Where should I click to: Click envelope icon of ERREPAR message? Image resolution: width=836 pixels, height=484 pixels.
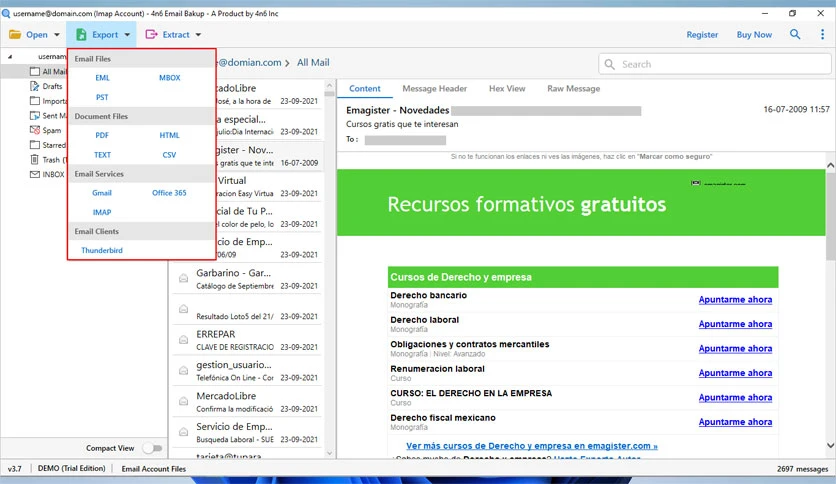[x=183, y=340]
